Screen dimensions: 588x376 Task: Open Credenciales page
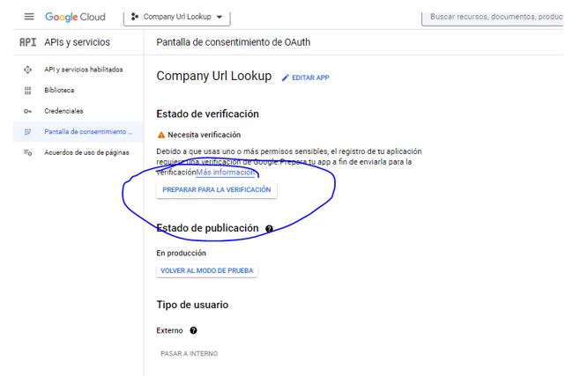(x=63, y=111)
